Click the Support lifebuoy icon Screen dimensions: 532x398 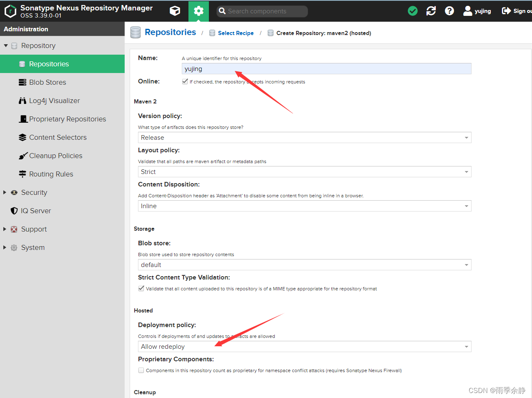14,229
